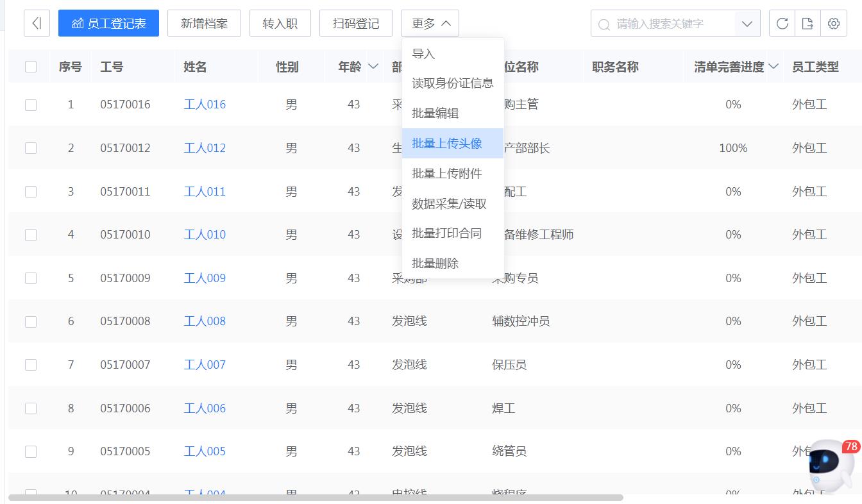Screen dimensions: 862x504
Task: Export the employee data file
Action: click(x=807, y=23)
